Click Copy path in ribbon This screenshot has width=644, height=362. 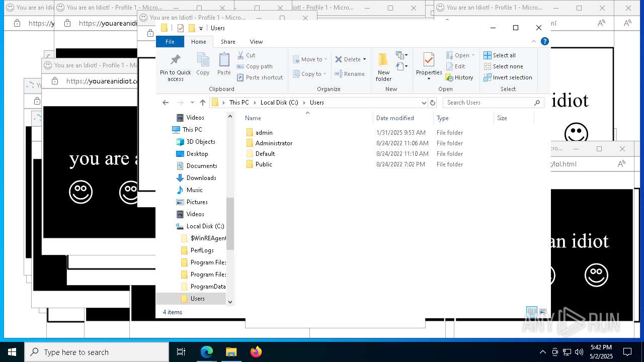click(255, 66)
